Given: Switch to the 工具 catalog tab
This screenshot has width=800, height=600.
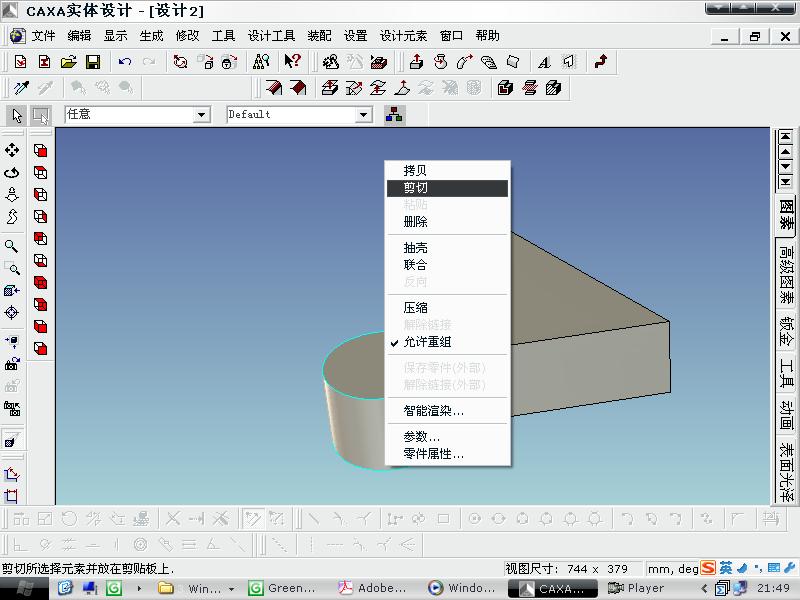Looking at the screenshot, I should pos(786,373).
